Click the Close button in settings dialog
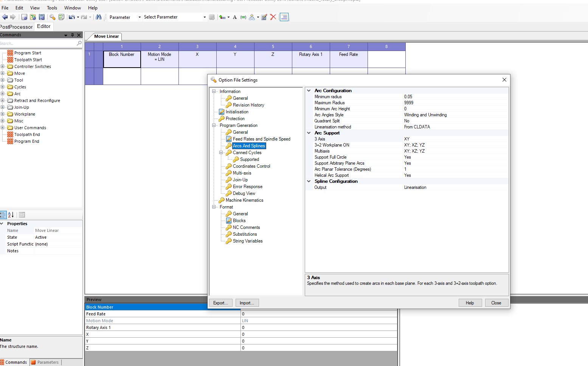 pos(496,303)
